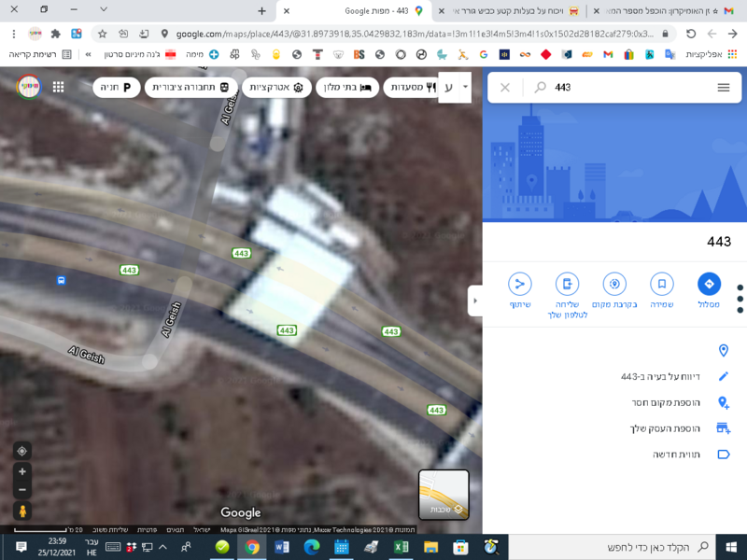This screenshot has height=560, width=747.
Task: Open the hamburger menu in search box
Action: 723,87
